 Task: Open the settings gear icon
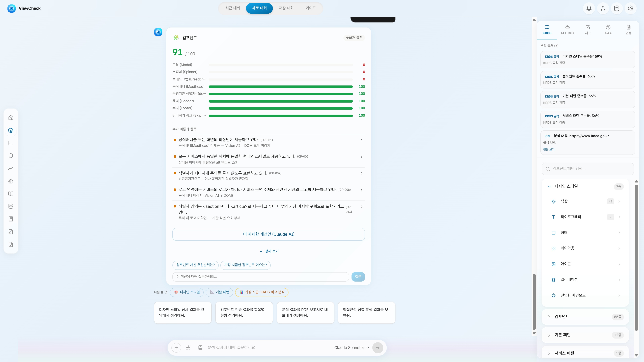point(630,8)
